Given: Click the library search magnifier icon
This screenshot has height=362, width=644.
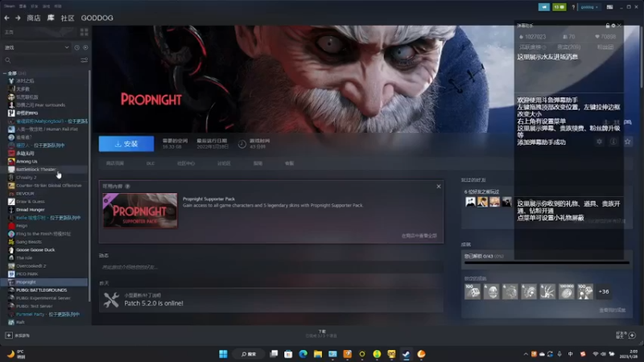Looking at the screenshot, I should coord(8,60).
